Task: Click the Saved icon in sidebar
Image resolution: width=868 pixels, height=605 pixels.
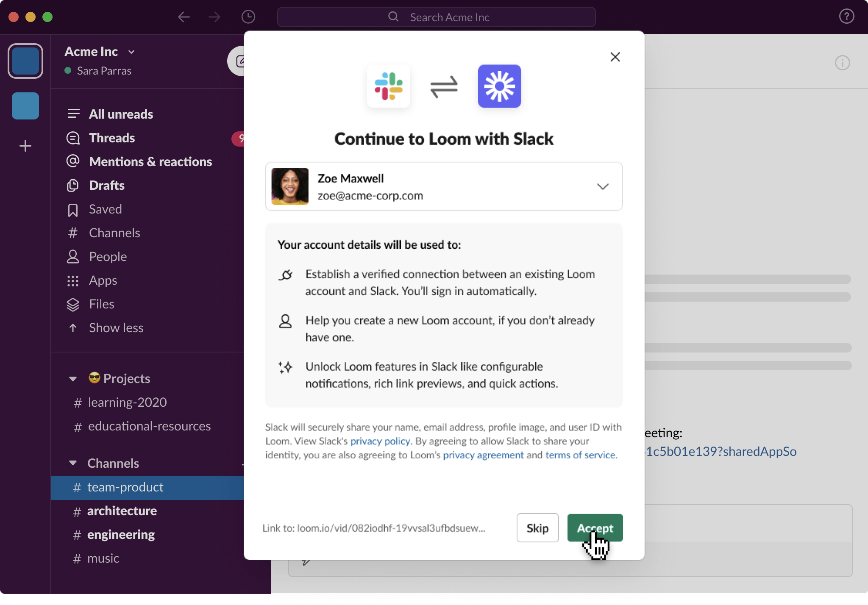Action: coord(72,209)
